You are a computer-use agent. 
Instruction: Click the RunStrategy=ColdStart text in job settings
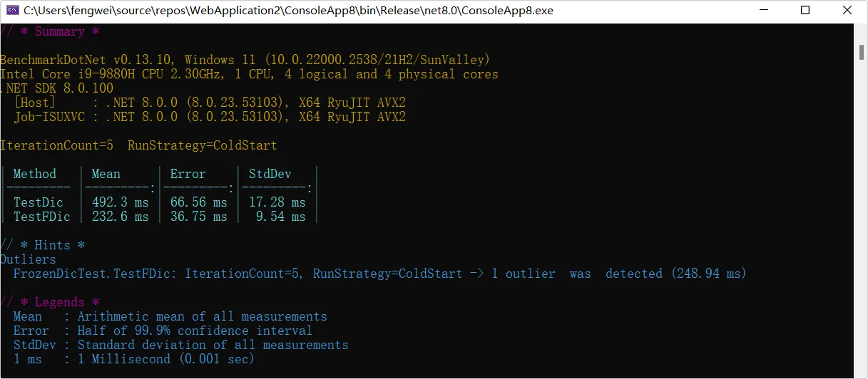(203, 145)
